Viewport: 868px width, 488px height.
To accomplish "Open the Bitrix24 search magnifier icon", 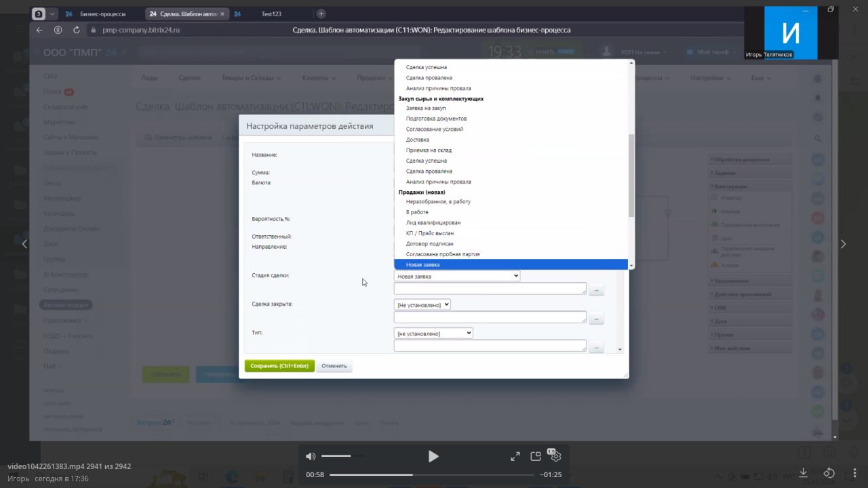I will click(818, 138).
